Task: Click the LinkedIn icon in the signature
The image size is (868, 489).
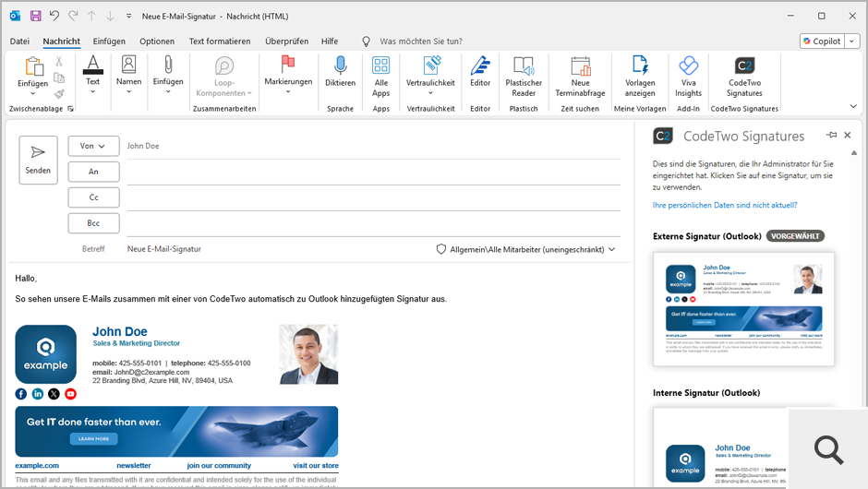Action: tap(38, 394)
